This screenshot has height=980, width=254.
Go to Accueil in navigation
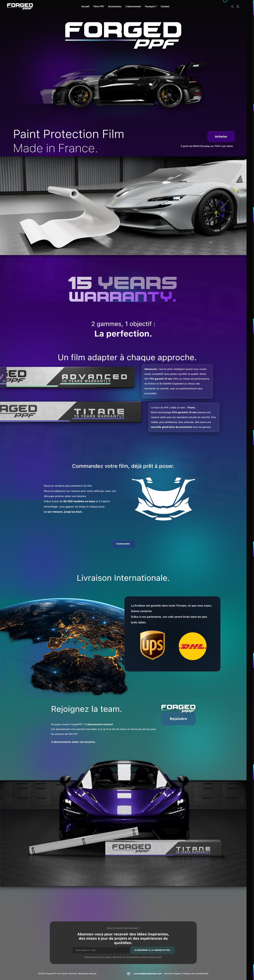point(85,7)
